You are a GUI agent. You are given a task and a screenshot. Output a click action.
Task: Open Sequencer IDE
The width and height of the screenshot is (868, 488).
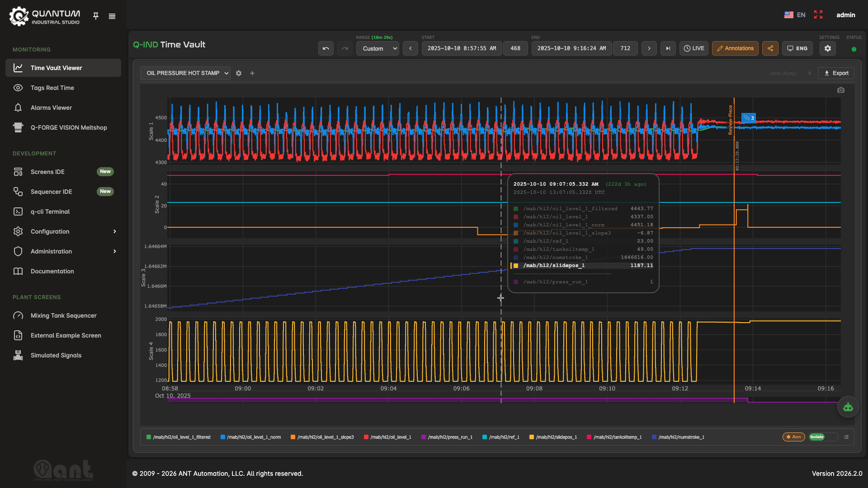click(63, 192)
